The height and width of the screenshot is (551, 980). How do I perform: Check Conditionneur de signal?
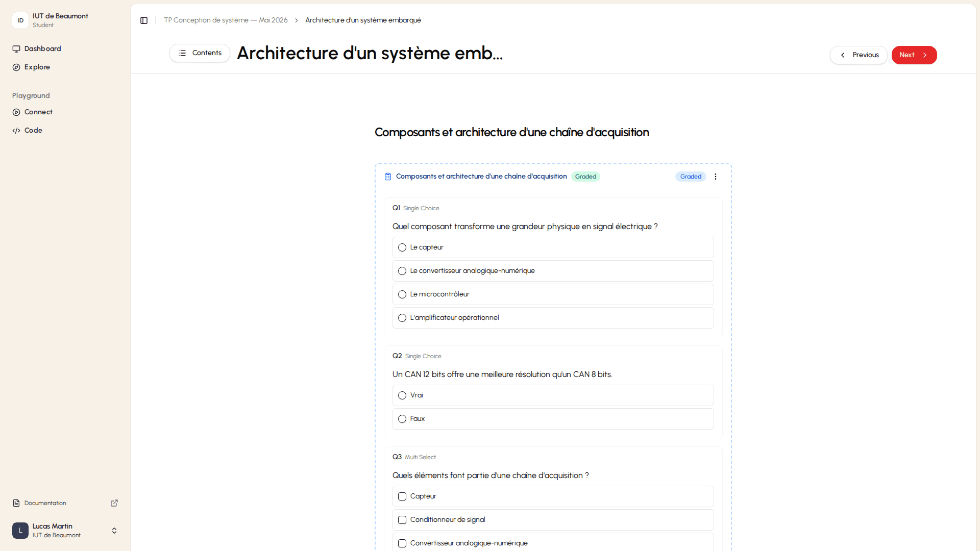coord(402,520)
